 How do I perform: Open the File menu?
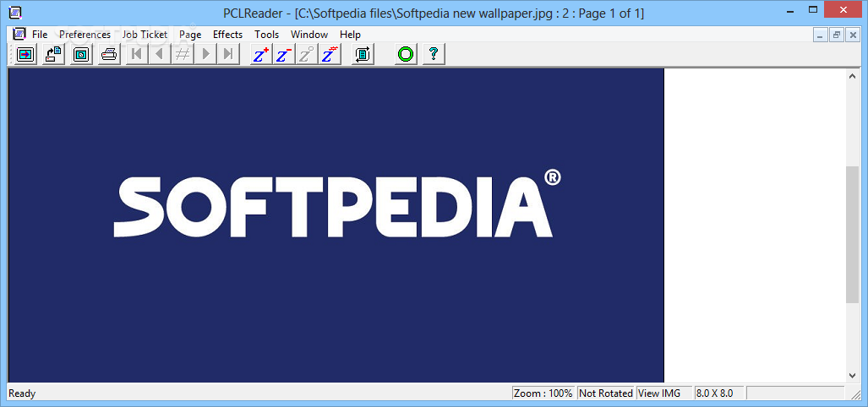[x=40, y=35]
